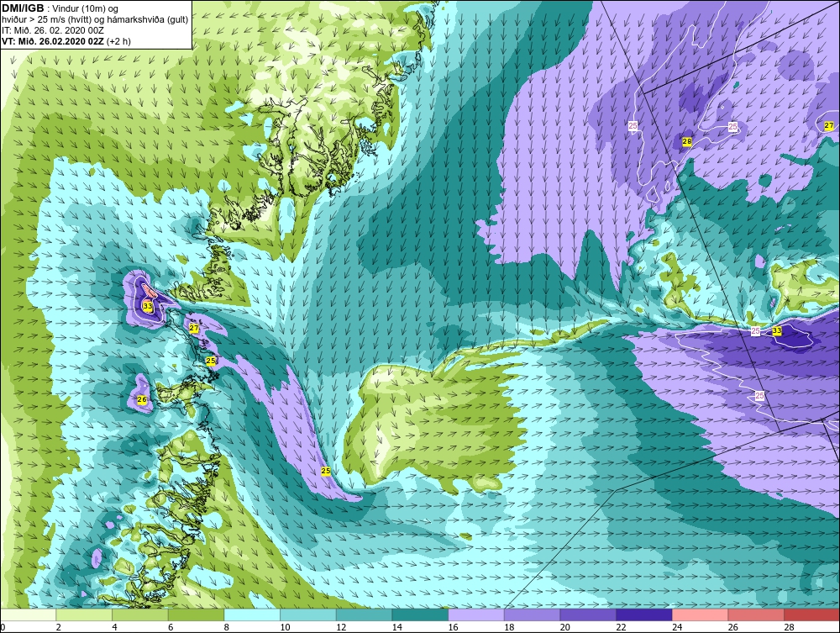Pick the 2–4 m/s light green swatch
This screenshot has width=840, height=633.
click(83, 615)
